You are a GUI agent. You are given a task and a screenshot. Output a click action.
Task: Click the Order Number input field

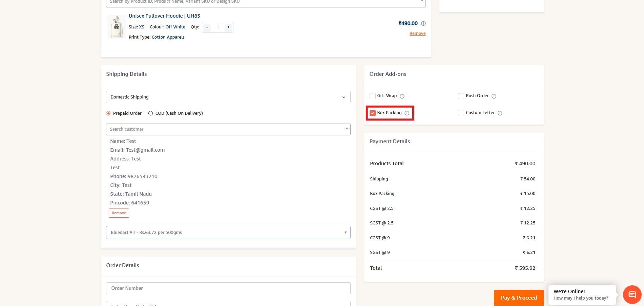click(x=228, y=288)
